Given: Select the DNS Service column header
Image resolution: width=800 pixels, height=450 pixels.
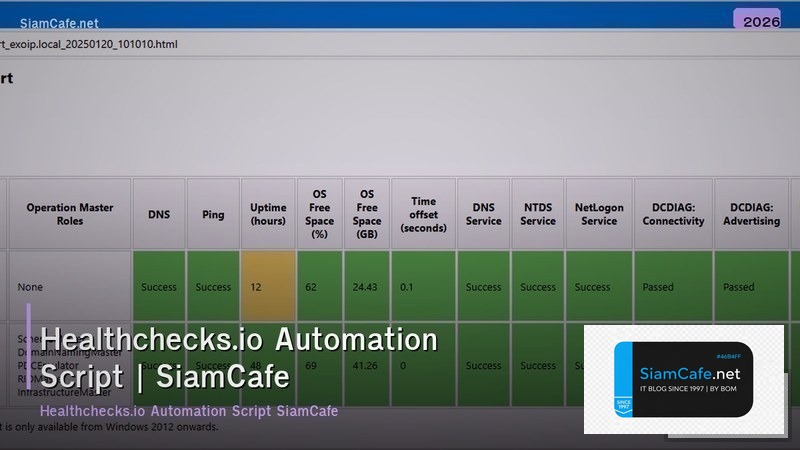Looking at the screenshot, I should click(x=484, y=214).
